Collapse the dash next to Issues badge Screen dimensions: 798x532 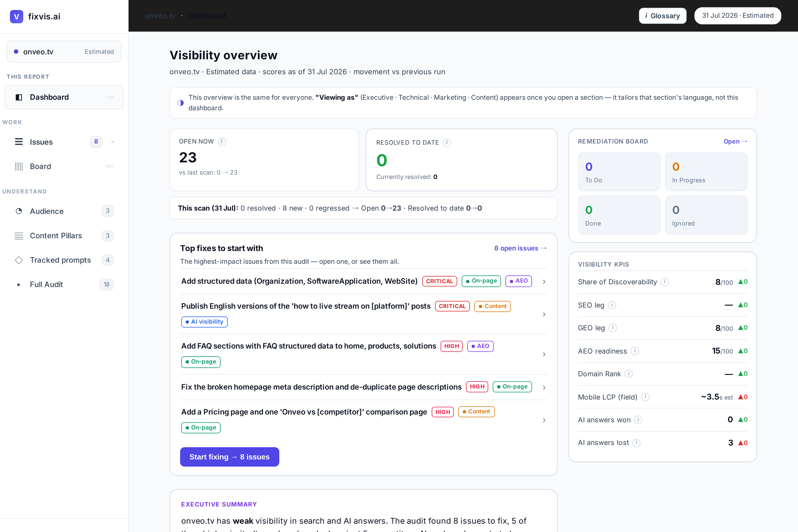(x=113, y=142)
